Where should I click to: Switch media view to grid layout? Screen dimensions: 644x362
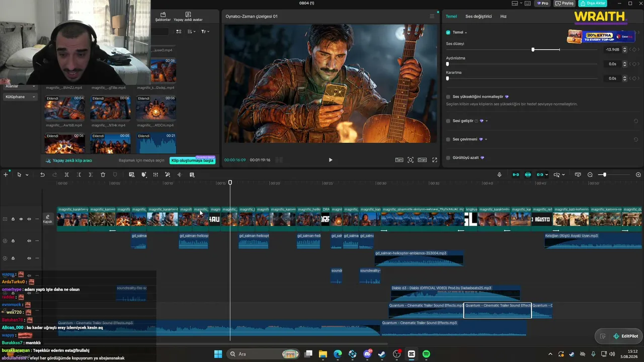click(179, 31)
